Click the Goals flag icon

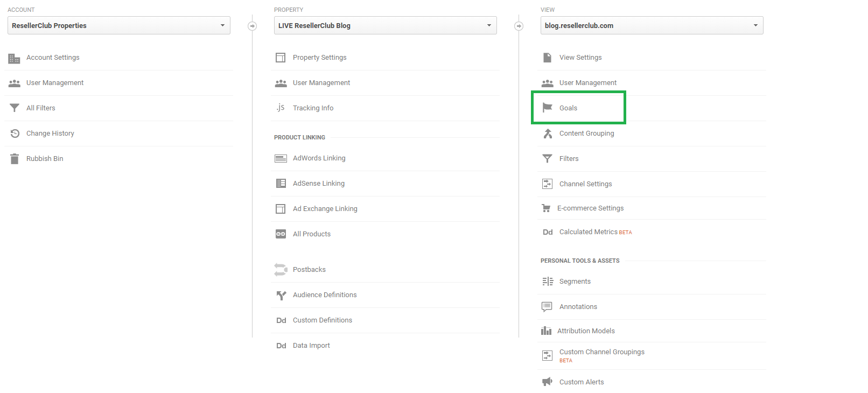pyautogui.click(x=548, y=108)
